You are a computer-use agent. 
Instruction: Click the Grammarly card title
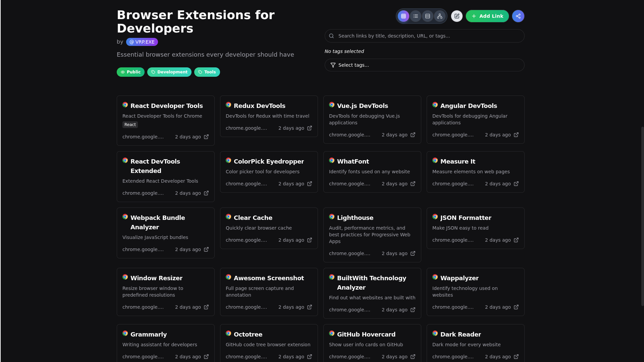(149, 335)
